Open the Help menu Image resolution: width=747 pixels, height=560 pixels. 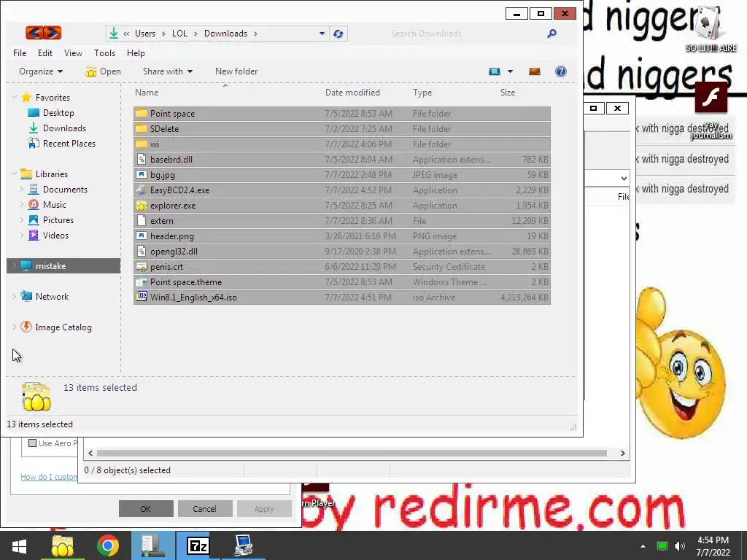coord(136,52)
